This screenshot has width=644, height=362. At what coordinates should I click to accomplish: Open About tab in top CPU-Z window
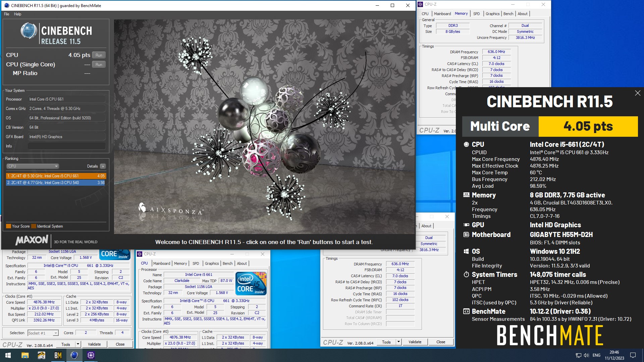pos(522,14)
